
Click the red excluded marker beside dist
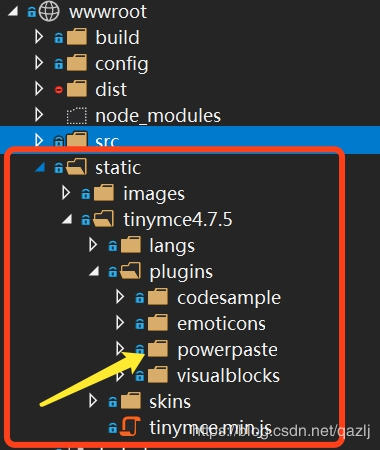59,90
